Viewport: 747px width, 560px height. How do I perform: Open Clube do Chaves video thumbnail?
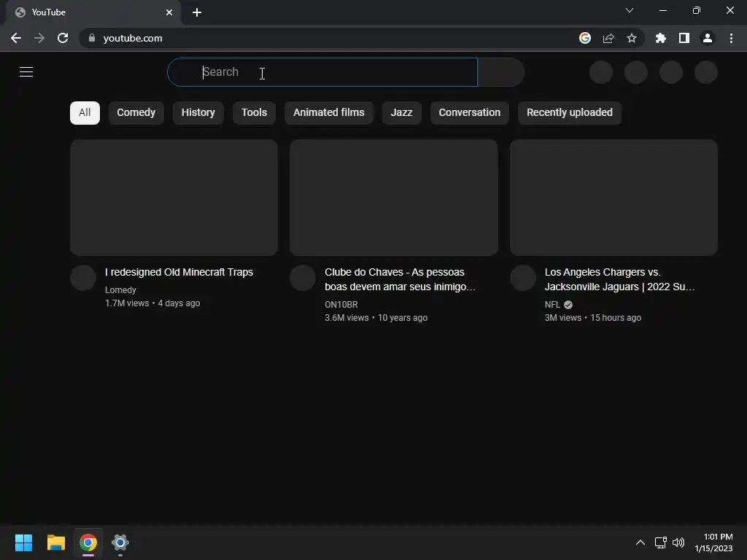tap(394, 198)
